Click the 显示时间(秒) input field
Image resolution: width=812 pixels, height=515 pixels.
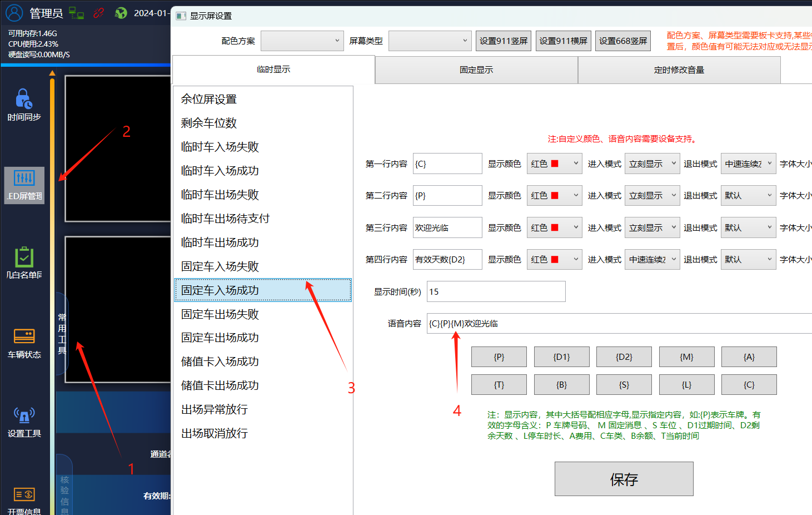coord(496,291)
